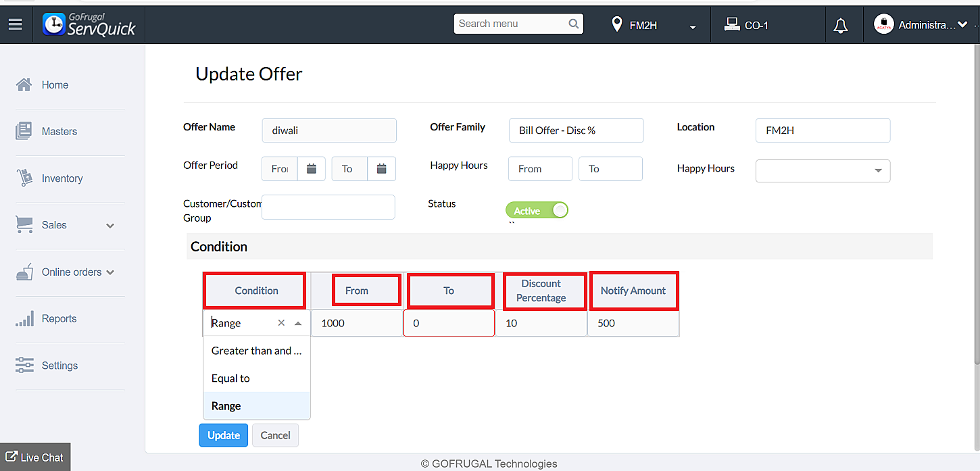This screenshot has width=980, height=471.
Task: Click the Home house icon
Action: [x=24, y=84]
